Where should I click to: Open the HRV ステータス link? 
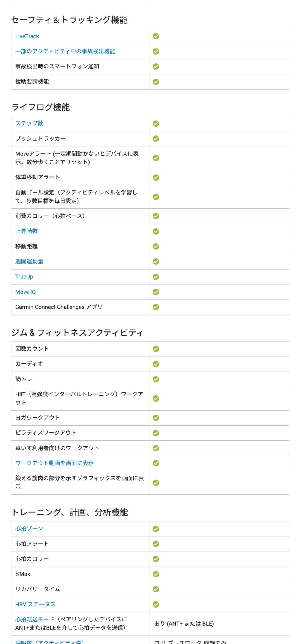[x=35, y=604]
